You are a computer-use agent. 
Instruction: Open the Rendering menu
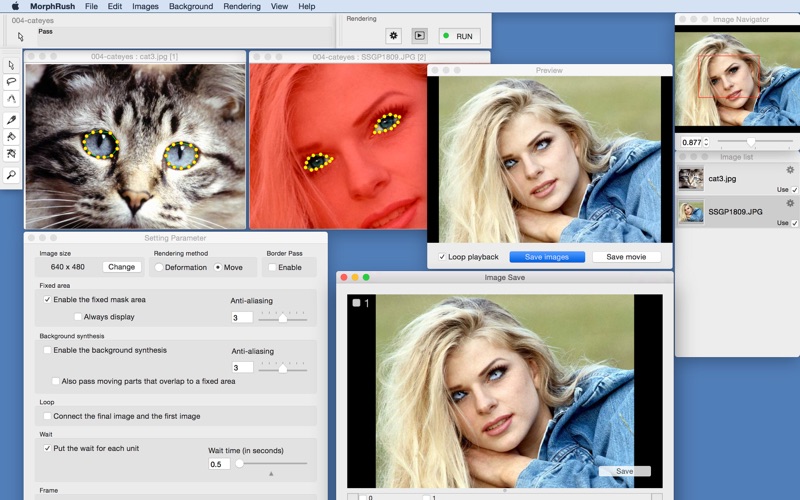coord(242,6)
